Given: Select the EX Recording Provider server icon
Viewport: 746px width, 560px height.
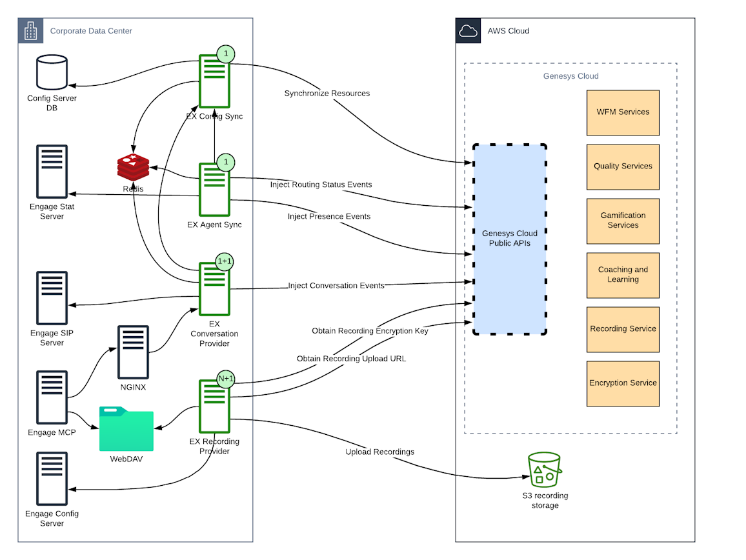Looking at the screenshot, I should 214,406.
